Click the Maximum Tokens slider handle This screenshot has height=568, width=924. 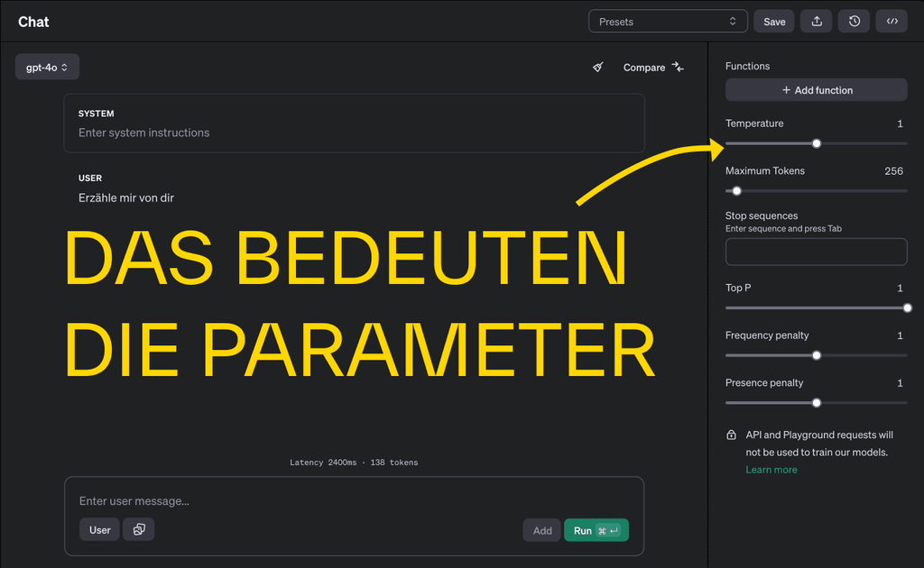[736, 190]
